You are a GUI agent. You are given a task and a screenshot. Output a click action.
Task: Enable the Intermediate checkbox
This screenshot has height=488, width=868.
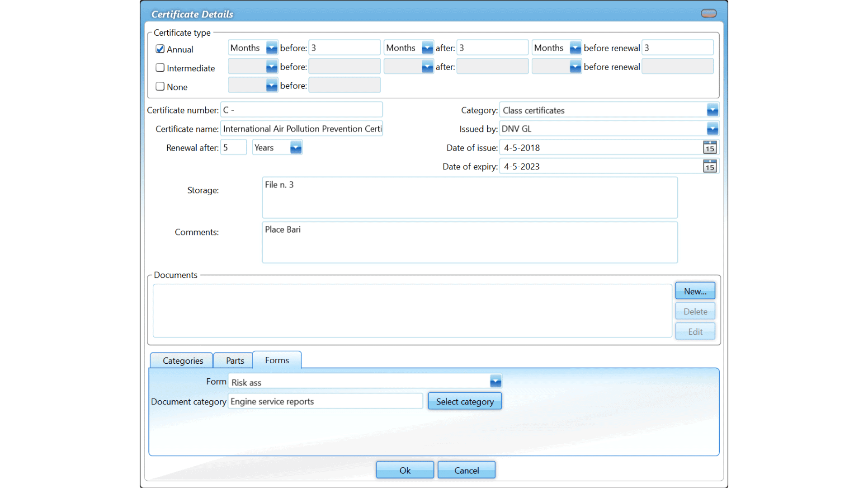(x=160, y=68)
